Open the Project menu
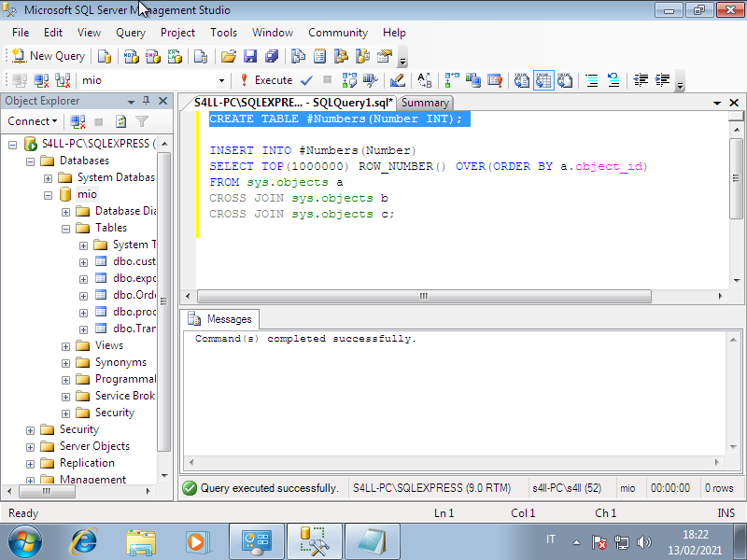This screenshot has width=747, height=560. pyautogui.click(x=177, y=33)
